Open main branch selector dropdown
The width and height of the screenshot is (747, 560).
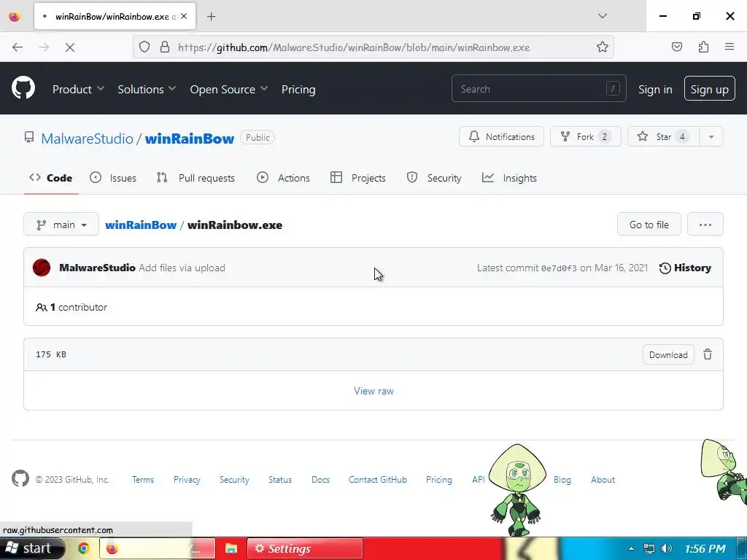[x=61, y=225]
